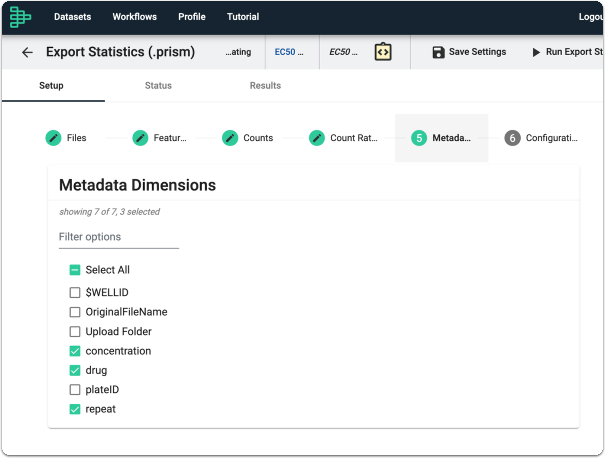
Task: Click the Metadata step label
Action: point(451,138)
